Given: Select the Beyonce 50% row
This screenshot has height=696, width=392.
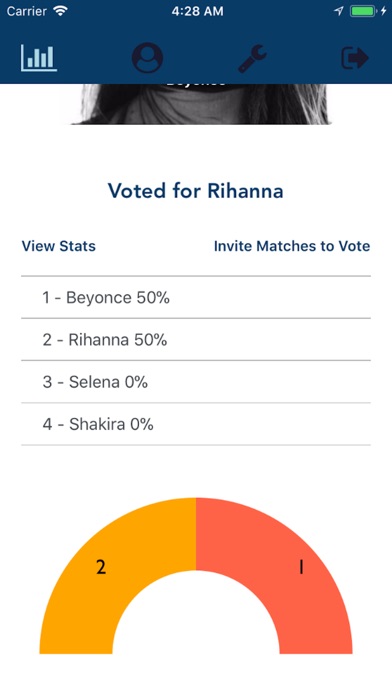Looking at the screenshot, I should [196, 297].
